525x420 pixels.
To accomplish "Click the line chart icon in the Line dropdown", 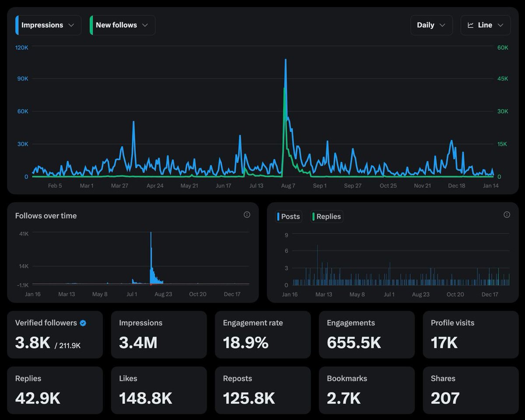I will tap(471, 25).
